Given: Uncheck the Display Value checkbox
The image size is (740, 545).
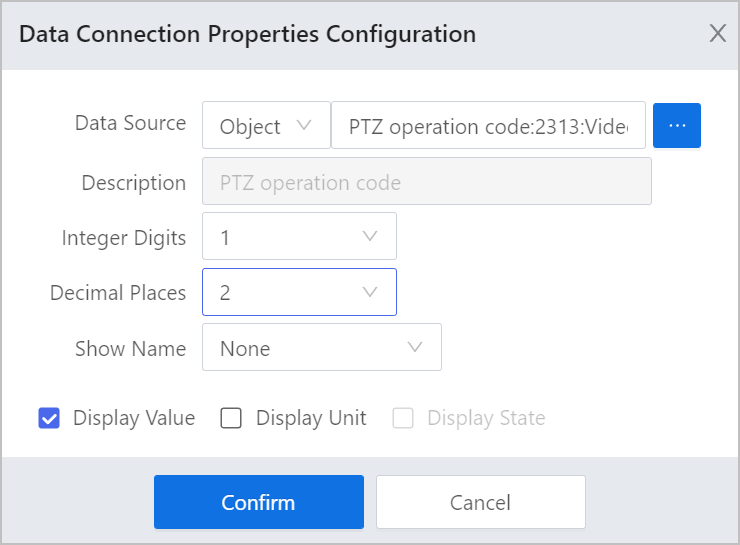Looking at the screenshot, I should [x=49, y=418].
